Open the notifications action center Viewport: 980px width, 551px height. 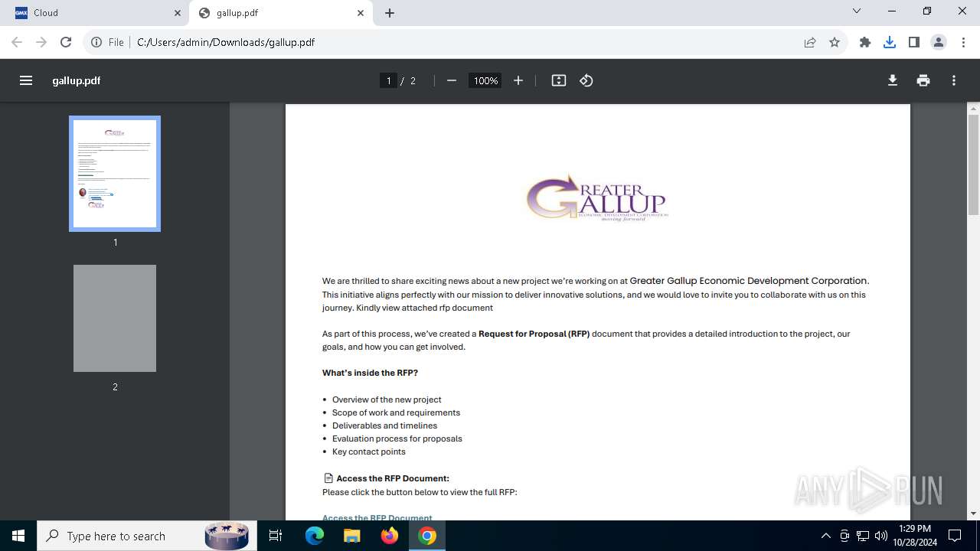(x=955, y=536)
